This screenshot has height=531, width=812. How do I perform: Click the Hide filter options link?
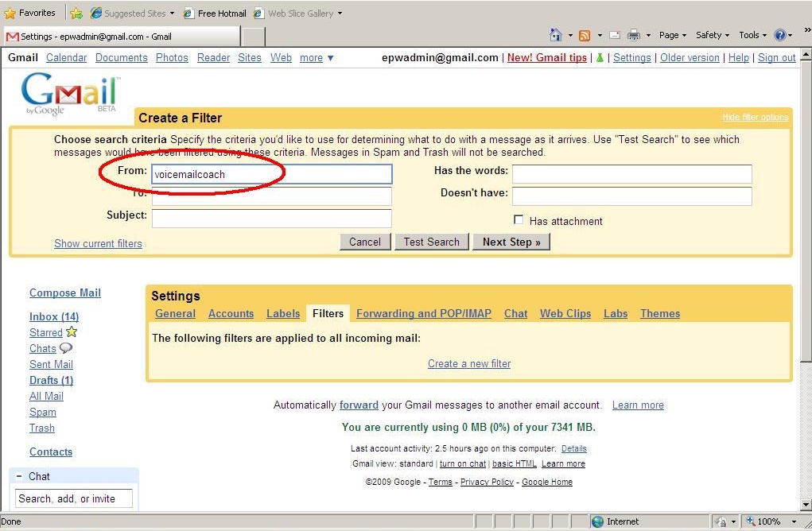point(756,118)
